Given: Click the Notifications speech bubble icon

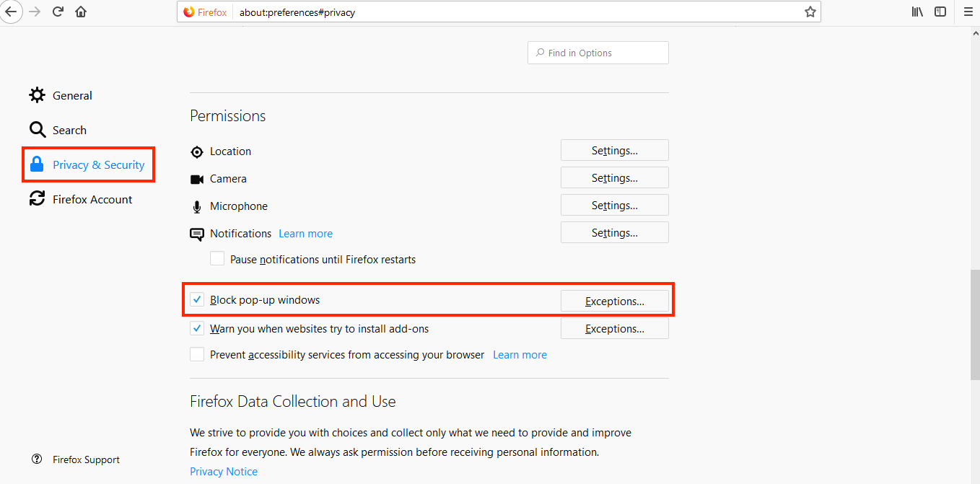Looking at the screenshot, I should [x=196, y=234].
